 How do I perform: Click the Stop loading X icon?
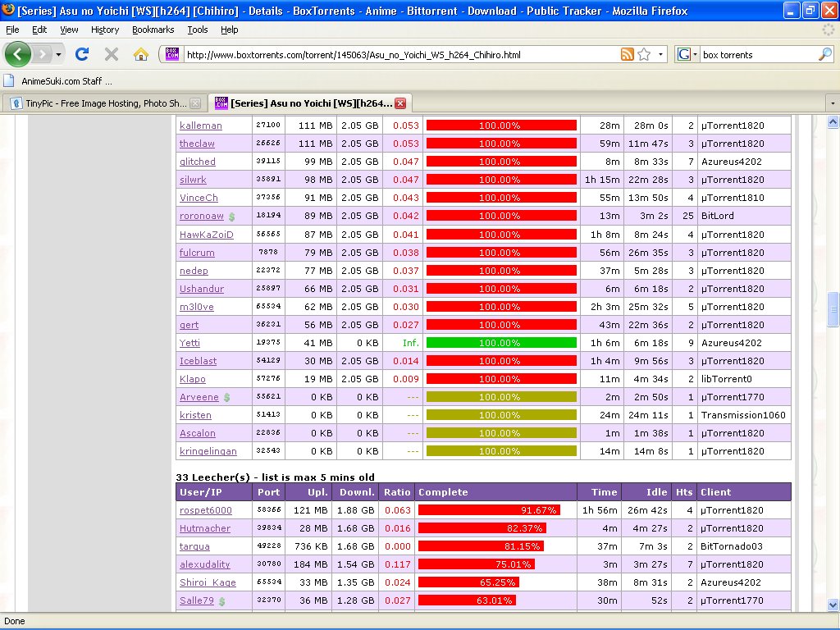(x=112, y=55)
